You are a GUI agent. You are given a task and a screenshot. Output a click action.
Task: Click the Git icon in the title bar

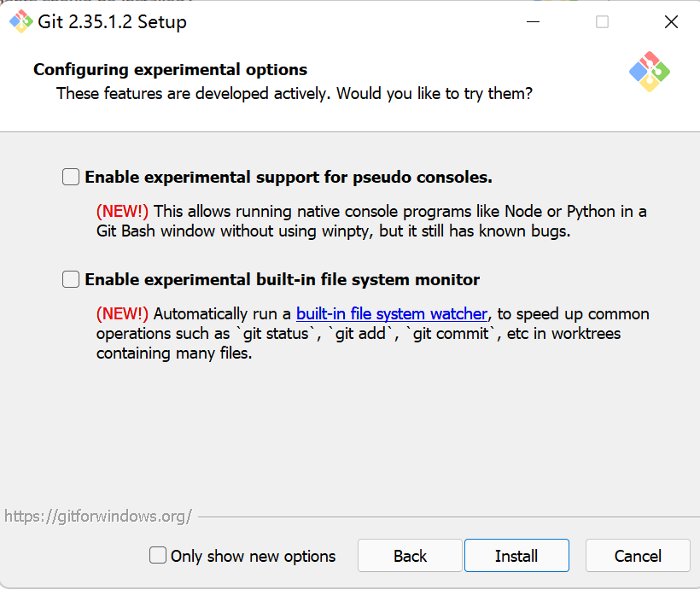tap(20, 22)
